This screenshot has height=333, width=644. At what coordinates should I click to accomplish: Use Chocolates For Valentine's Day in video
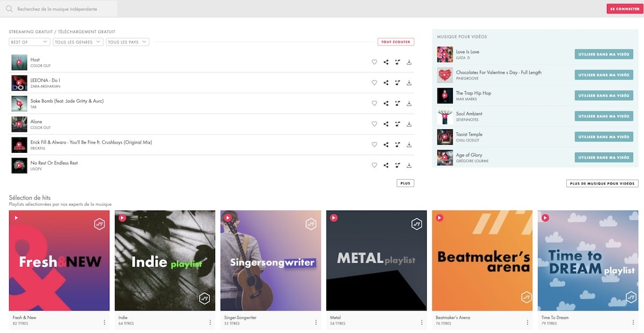pyautogui.click(x=604, y=75)
